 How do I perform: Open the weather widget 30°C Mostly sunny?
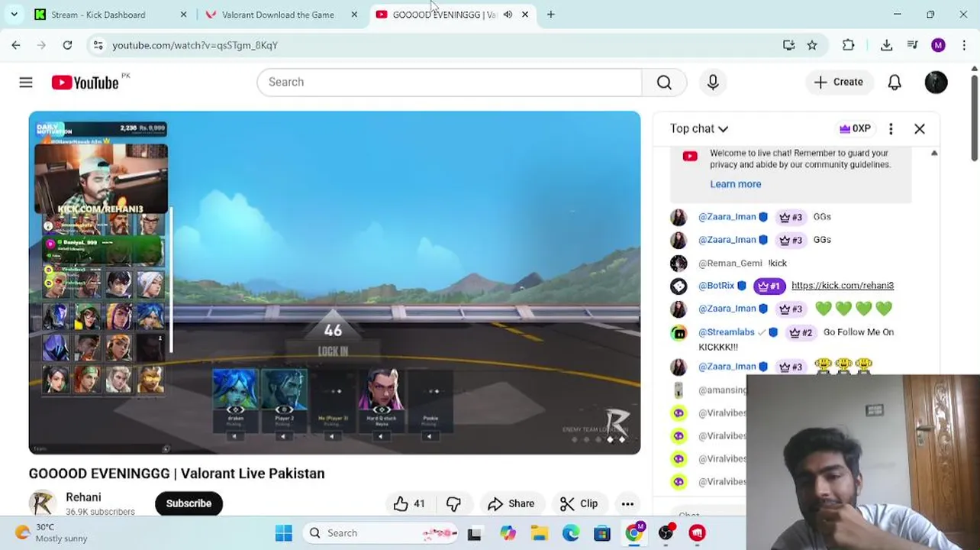[52, 533]
